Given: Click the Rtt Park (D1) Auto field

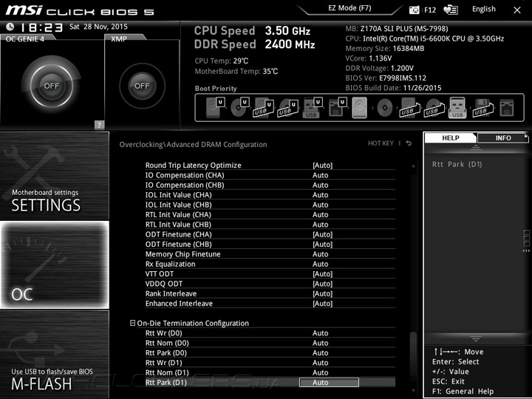Looking at the screenshot, I should (329, 383).
